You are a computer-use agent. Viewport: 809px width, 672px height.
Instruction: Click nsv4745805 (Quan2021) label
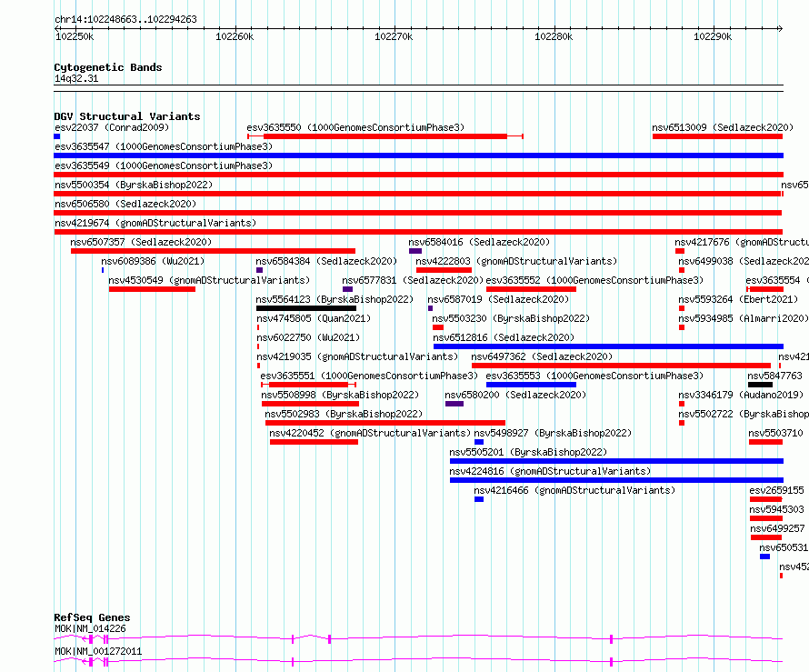tap(314, 318)
